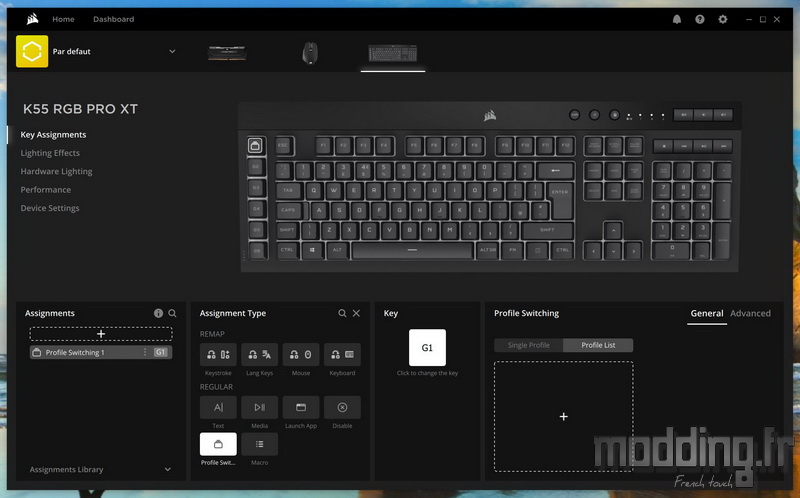Screen dimensions: 800x498
Task: Choose the Keystroke remap type
Action: pos(218,355)
